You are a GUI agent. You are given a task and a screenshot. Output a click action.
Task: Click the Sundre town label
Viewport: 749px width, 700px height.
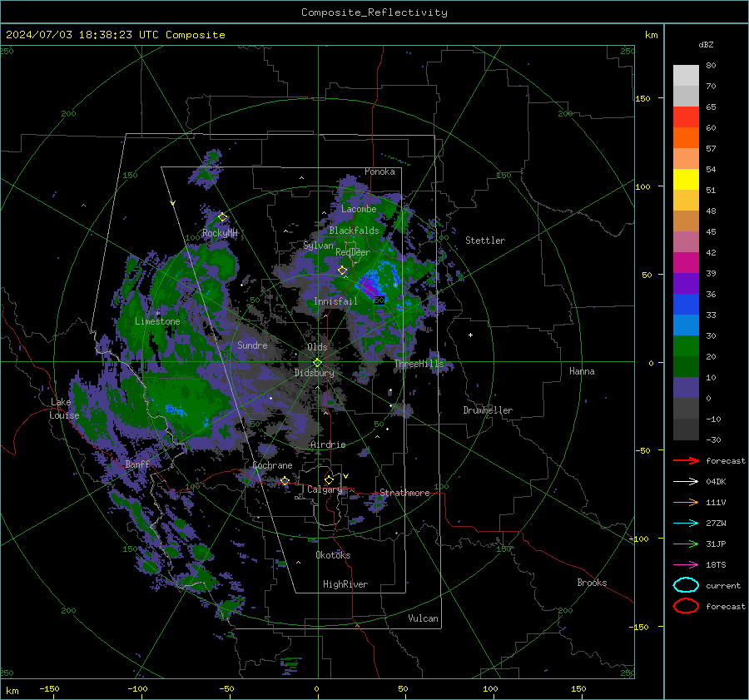[252, 345]
